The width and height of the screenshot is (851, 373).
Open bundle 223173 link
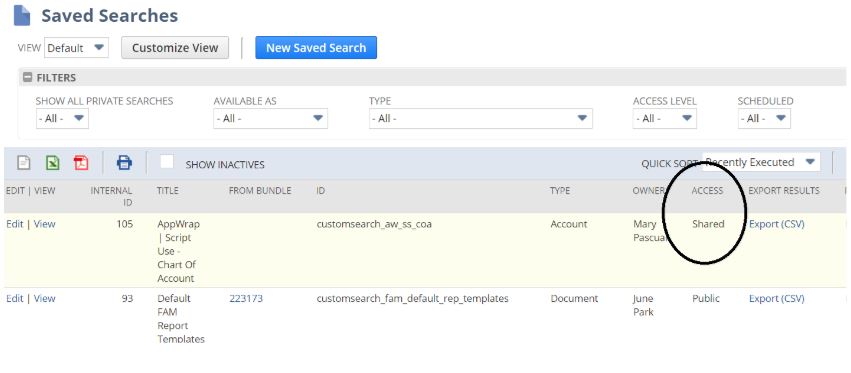(x=246, y=298)
